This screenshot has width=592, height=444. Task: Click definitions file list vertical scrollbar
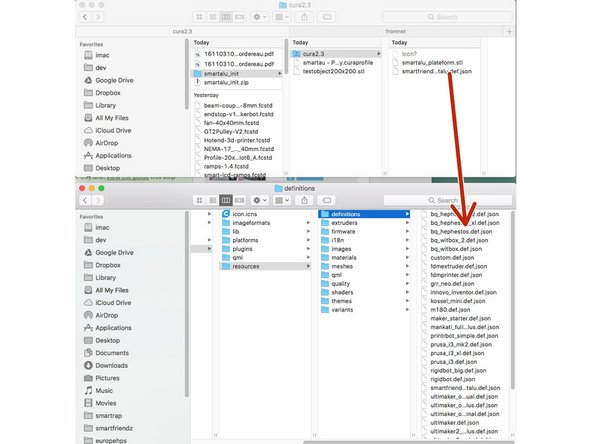tap(512, 300)
